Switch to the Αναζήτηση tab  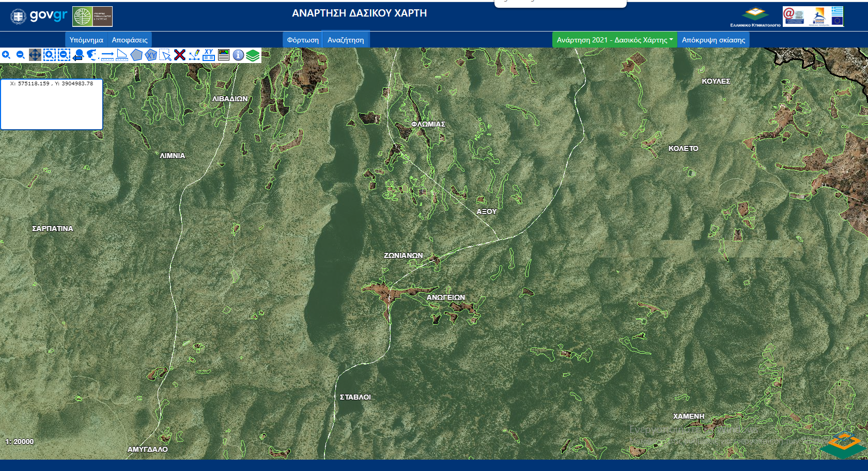tap(346, 40)
